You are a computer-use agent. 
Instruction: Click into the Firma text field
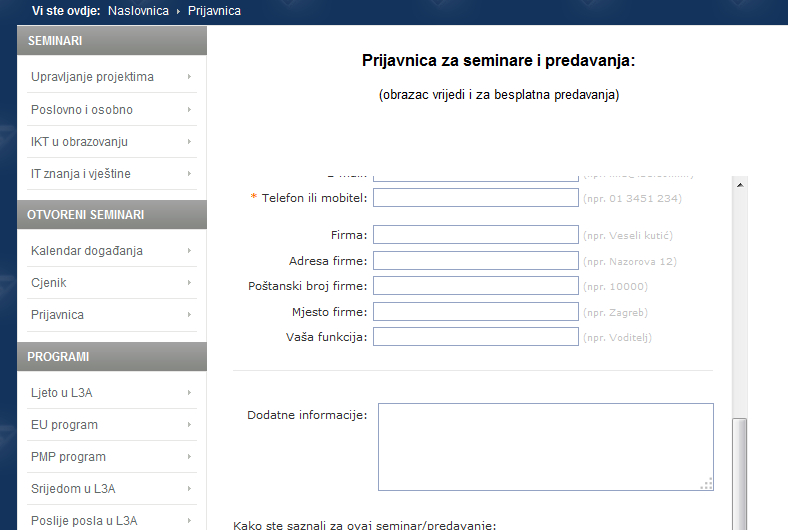point(475,235)
